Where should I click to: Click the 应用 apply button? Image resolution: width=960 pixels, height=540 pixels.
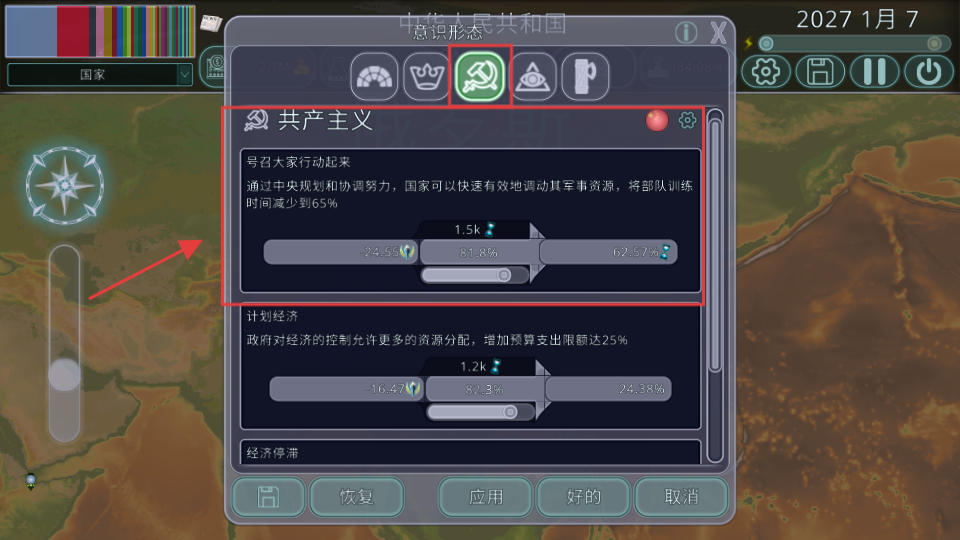tap(486, 497)
